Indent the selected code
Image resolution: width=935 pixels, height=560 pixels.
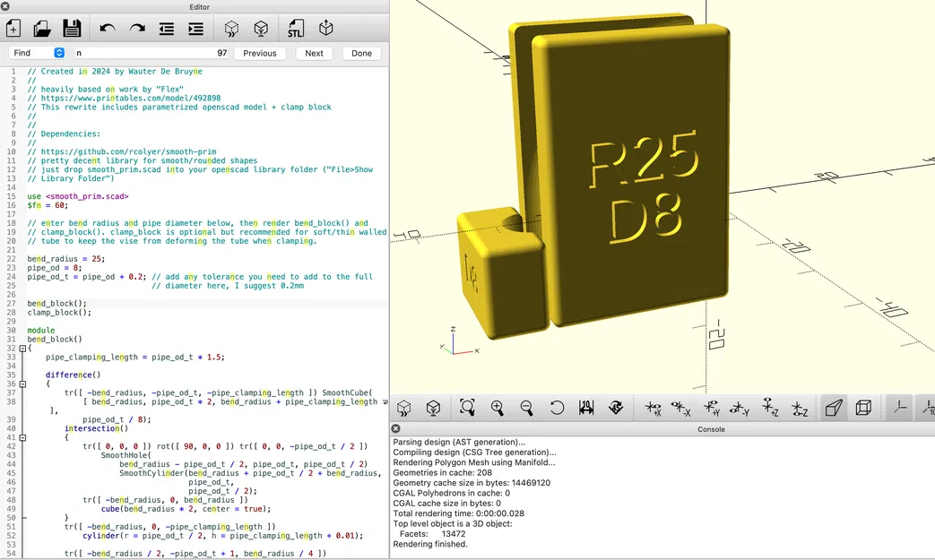click(195, 28)
